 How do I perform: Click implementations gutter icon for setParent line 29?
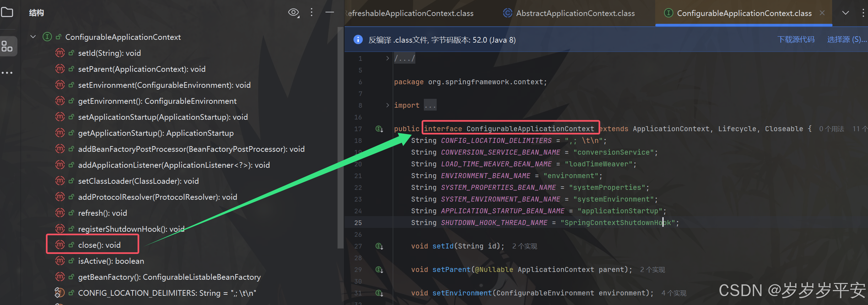pos(379,269)
